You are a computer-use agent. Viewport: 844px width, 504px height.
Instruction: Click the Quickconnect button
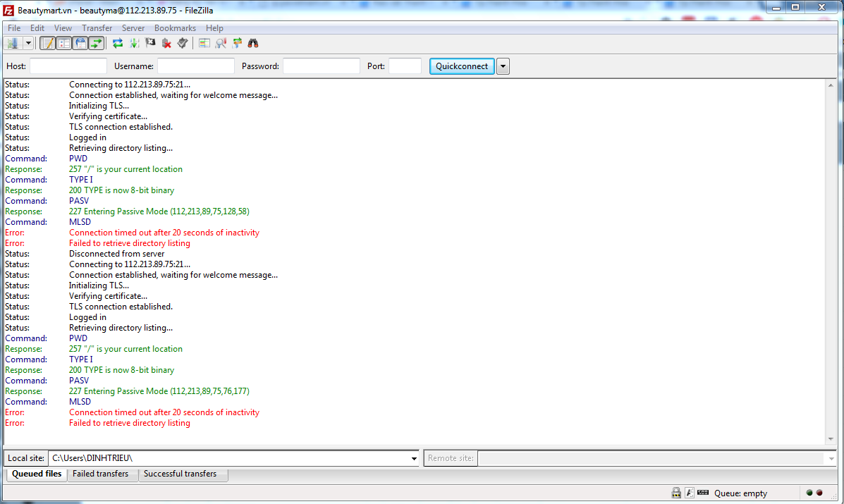[x=462, y=66]
